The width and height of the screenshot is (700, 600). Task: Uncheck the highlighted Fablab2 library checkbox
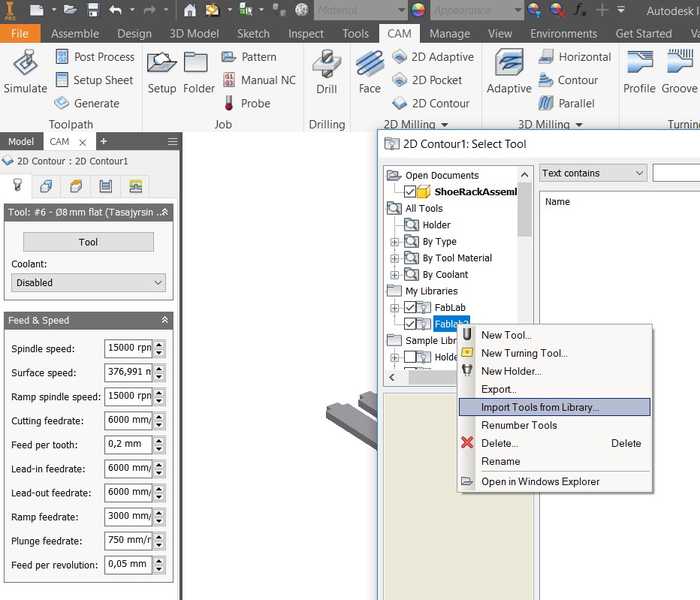point(410,324)
